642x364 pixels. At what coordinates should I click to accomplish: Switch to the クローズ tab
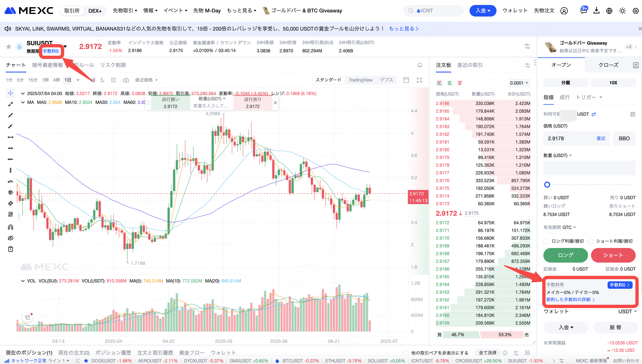coord(608,65)
